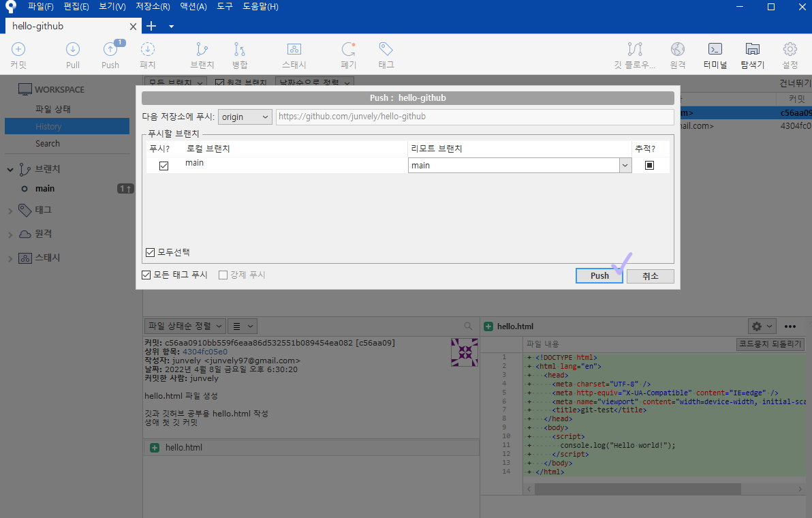Screen dimensions: 812x518
Task: Add a new tab with plus button
Action: pos(151,26)
